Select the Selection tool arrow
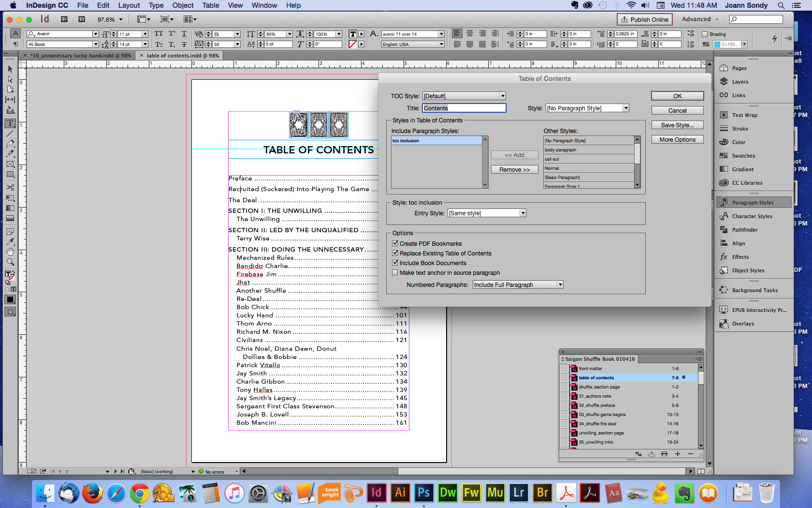Viewport: 812px width, 508px height. tap(10, 69)
